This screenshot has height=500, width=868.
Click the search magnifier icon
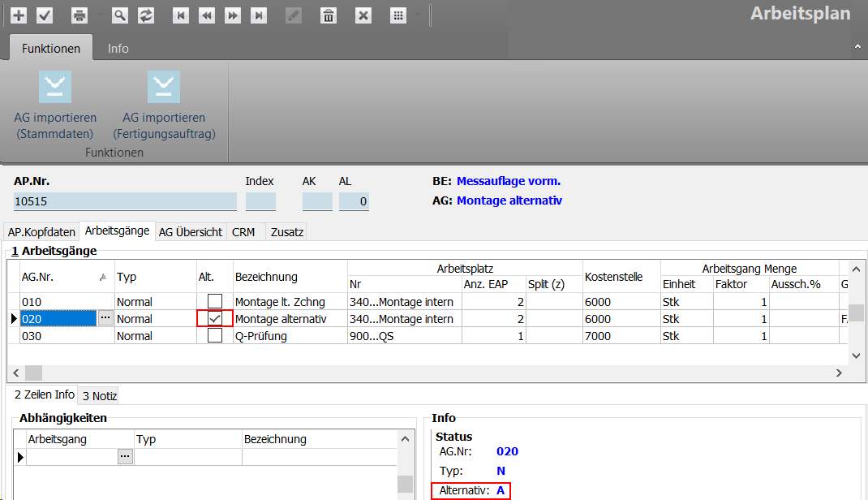click(x=119, y=15)
